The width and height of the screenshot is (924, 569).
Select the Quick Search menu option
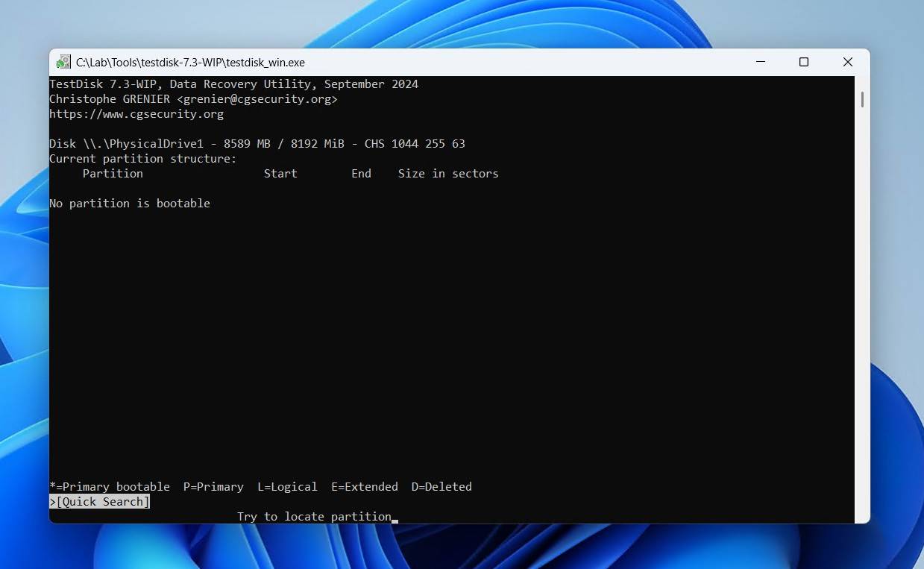102,502
